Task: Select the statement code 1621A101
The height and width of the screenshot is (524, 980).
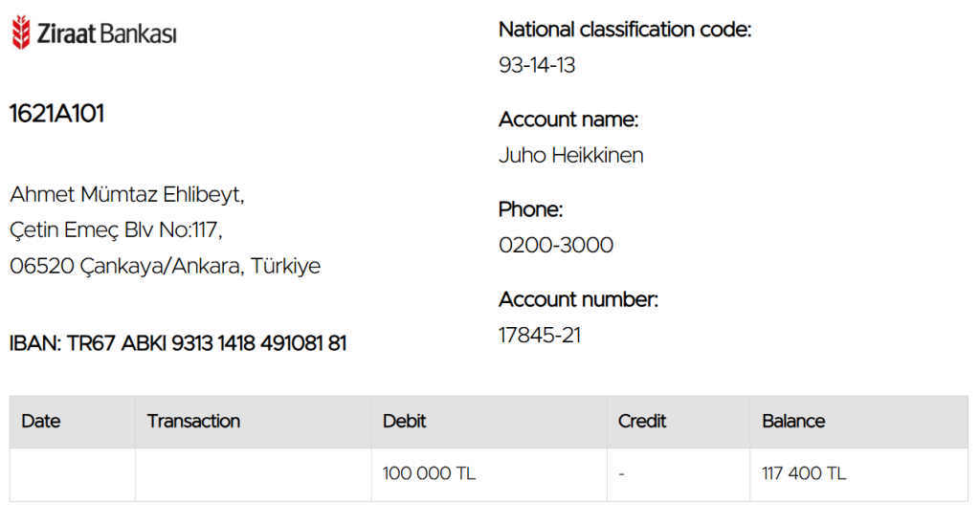Action: pyautogui.click(x=56, y=114)
